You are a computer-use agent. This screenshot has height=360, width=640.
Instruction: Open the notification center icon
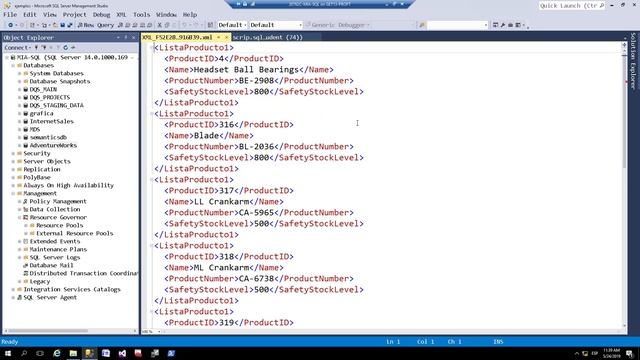[x=630, y=353]
